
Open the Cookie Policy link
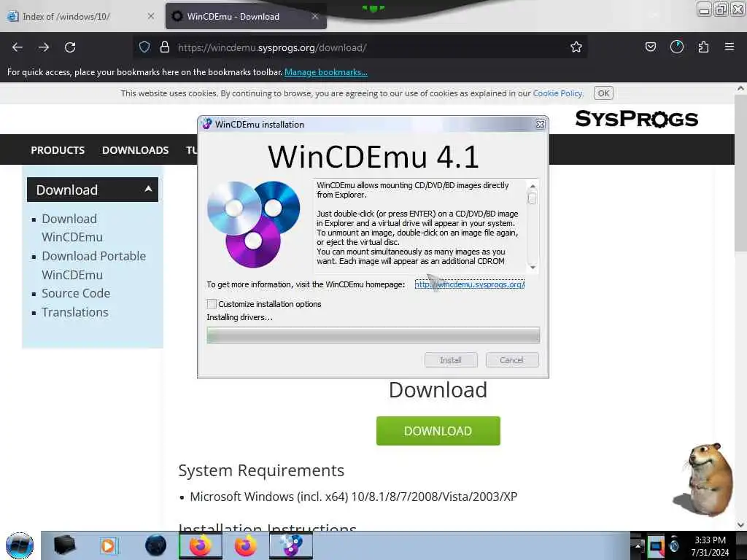558,93
